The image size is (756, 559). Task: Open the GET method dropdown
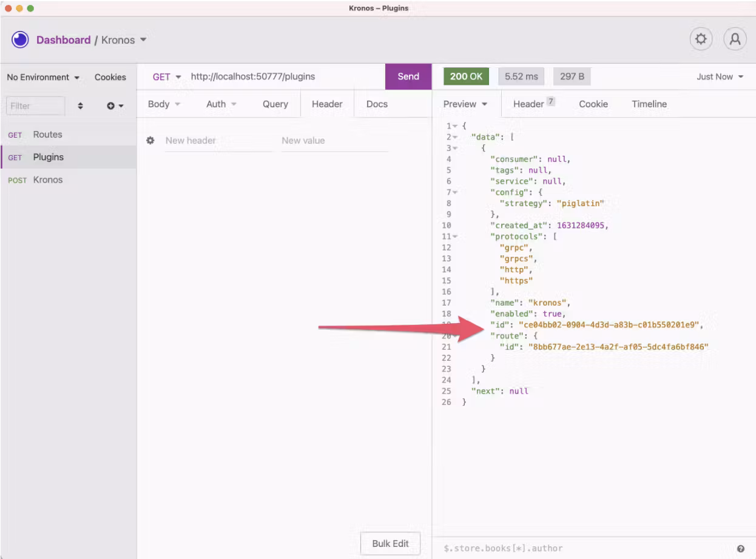point(166,76)
